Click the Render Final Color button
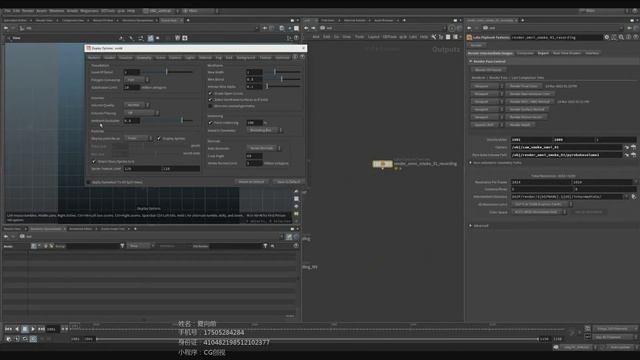This screenshot has height=360, width=640. coord(524,86)
